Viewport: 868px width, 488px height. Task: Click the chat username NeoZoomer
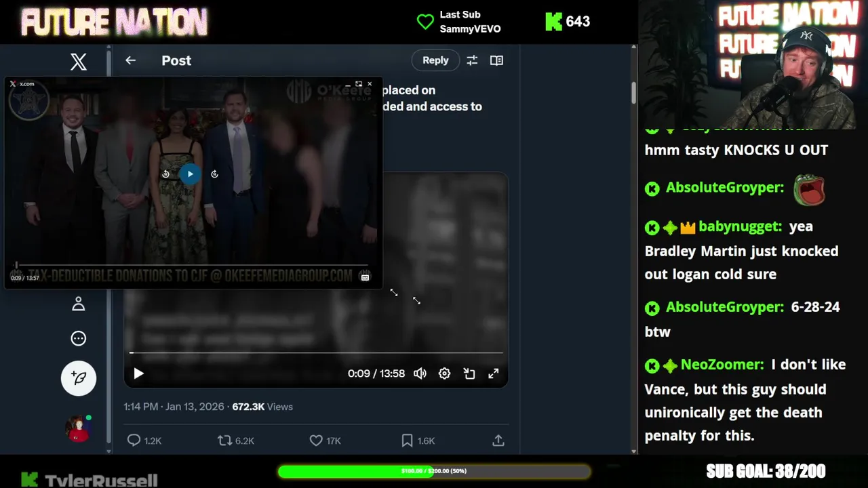pos(722,365)
